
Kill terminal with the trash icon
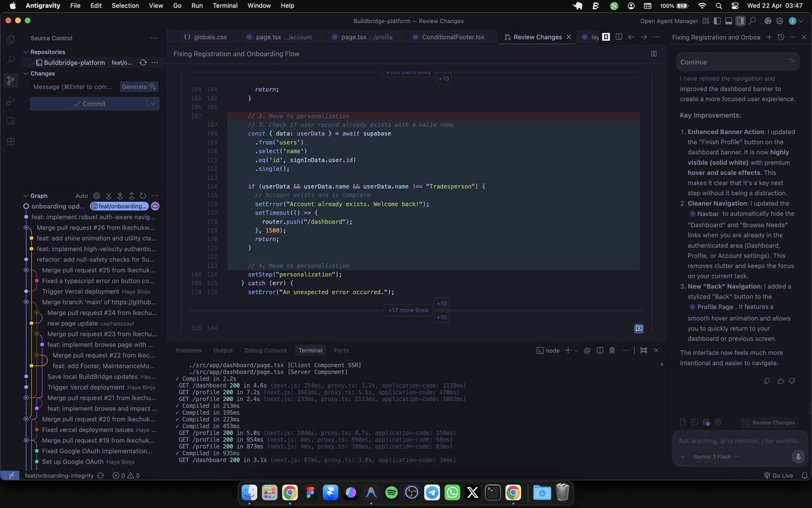pyautogui.click(x=612, y=350)
